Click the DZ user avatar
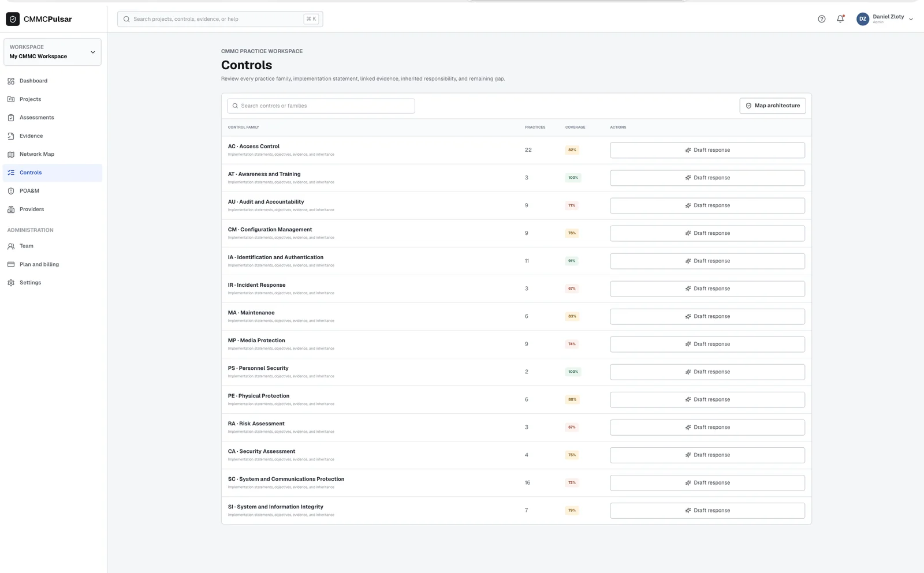 click(x=863, y=19)
